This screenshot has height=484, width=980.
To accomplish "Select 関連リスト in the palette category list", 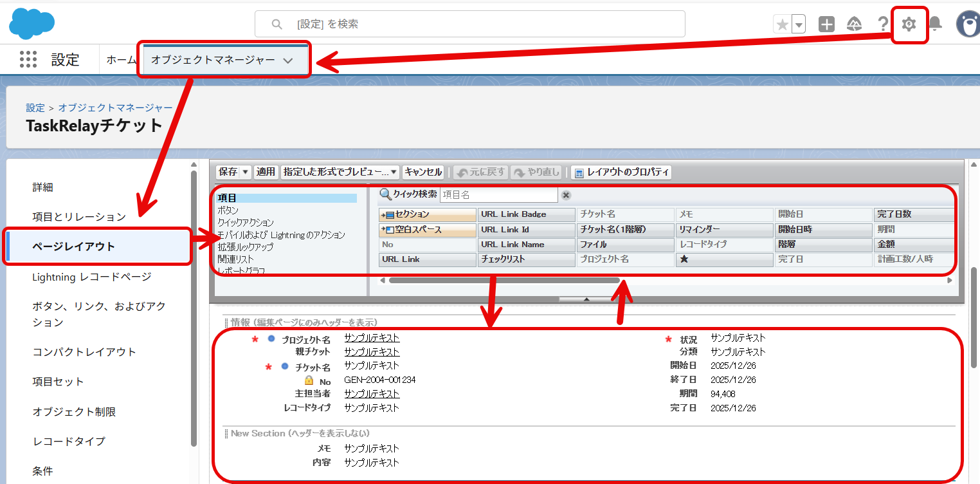I will pos(236,259).
